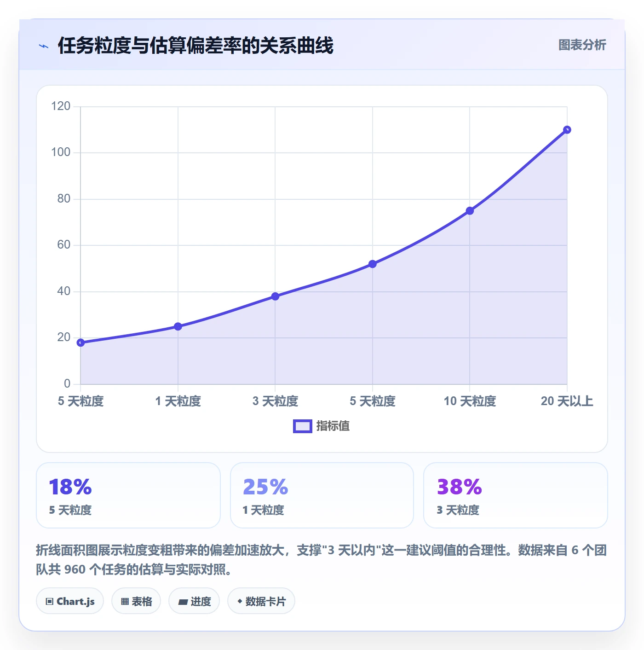Click the data point at 3 天粒度
The image size is (644, 650).
(275, 296)
